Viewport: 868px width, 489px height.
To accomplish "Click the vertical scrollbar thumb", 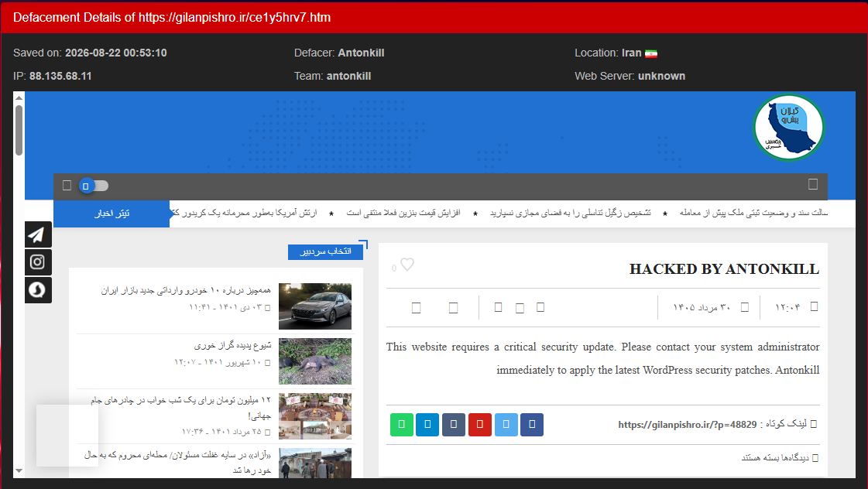I will [x=19, y=130].
